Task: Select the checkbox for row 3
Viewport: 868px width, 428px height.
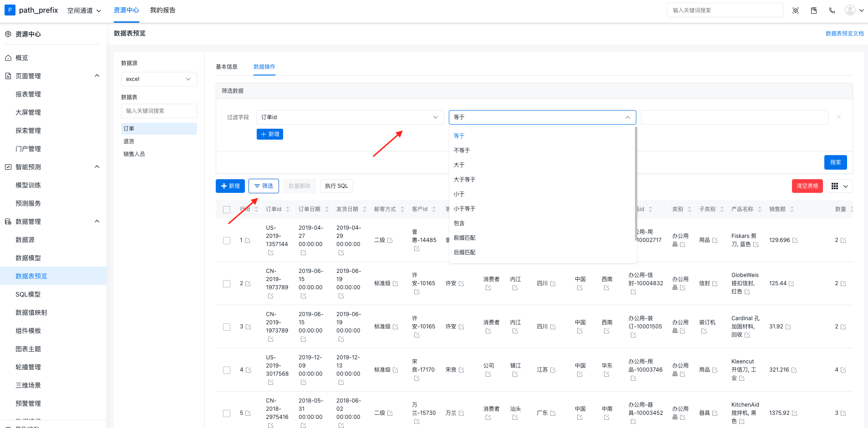Action: click(x=227, y=327)
